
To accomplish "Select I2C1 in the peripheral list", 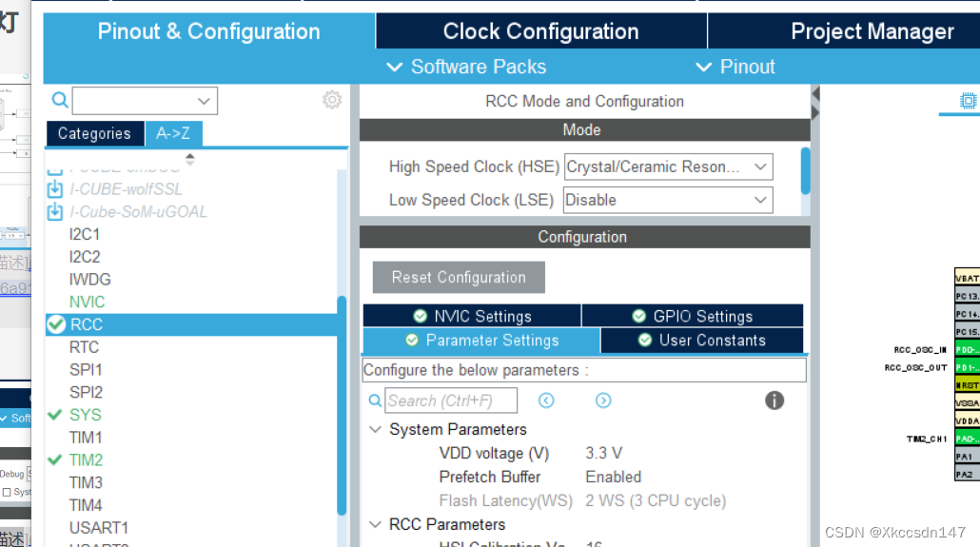I will click(x=85, y=234).
